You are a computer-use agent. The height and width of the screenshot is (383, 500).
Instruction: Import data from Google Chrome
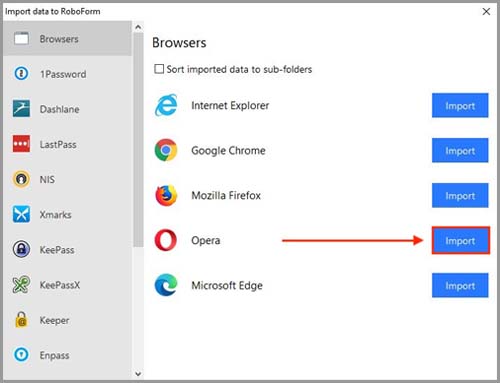click(460, 151)
